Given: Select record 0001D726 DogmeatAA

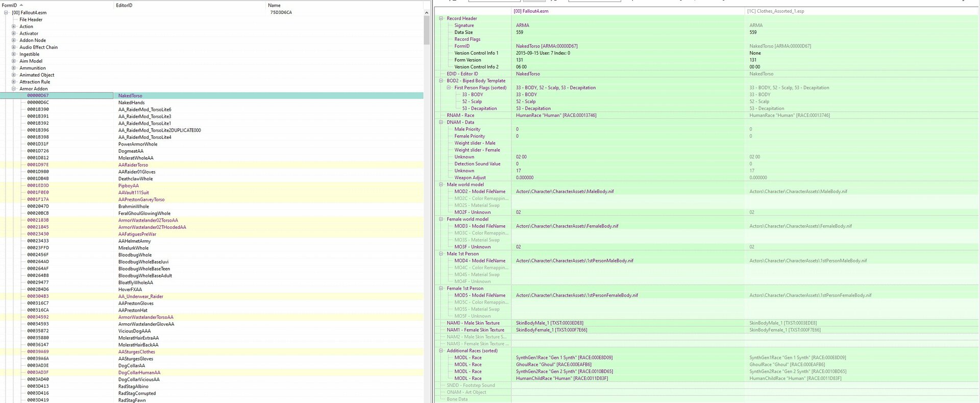Looking at the screenshot, I should coord(212,151).
